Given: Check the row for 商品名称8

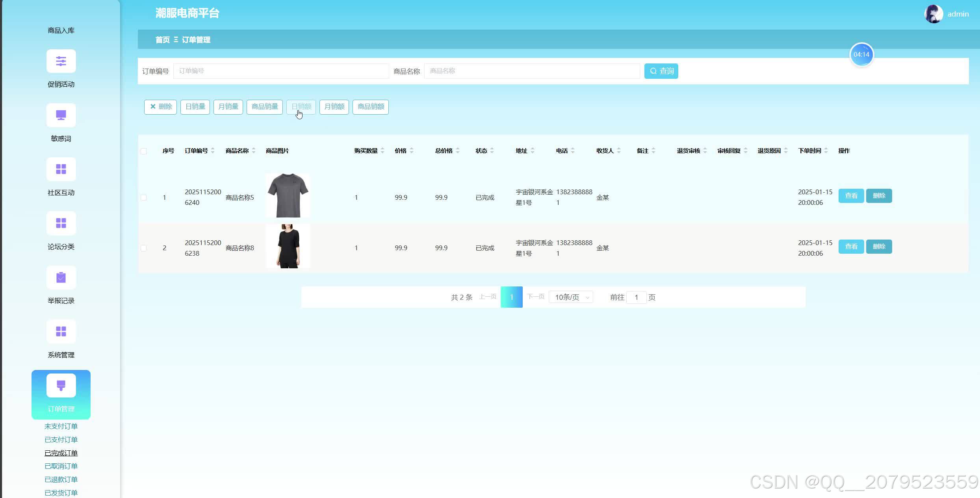Looking at the screenshot, I should point(144,248).
